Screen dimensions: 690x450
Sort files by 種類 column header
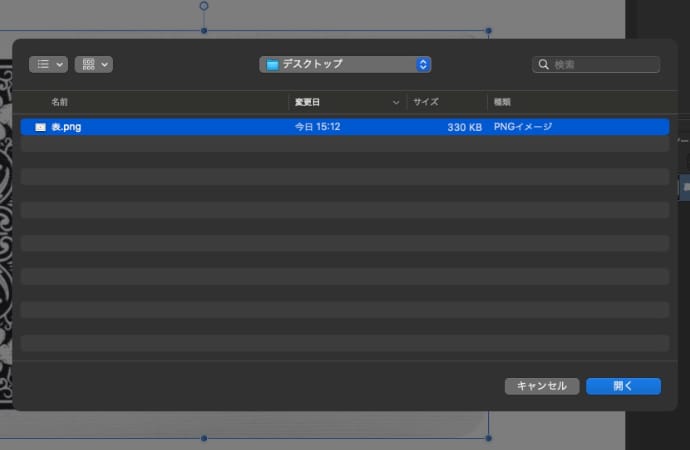click(x=502, y=102)
